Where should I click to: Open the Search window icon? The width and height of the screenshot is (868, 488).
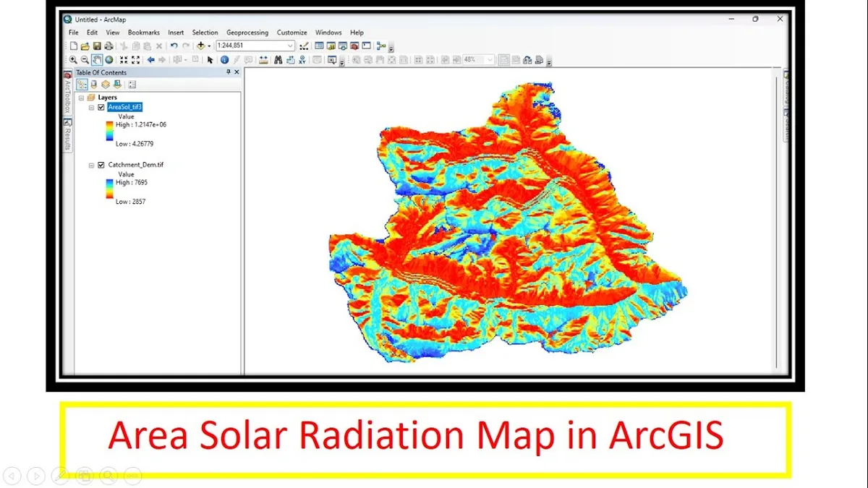tap(343, 46)
